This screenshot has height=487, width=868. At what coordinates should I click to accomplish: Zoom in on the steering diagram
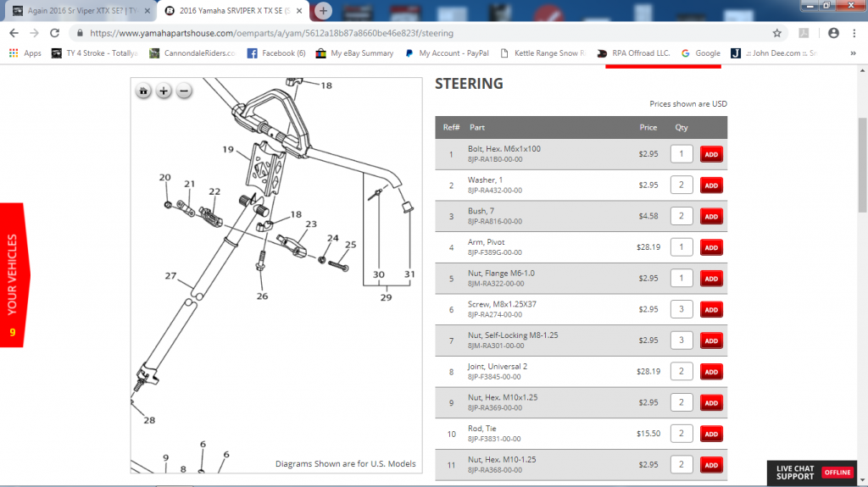164,91
